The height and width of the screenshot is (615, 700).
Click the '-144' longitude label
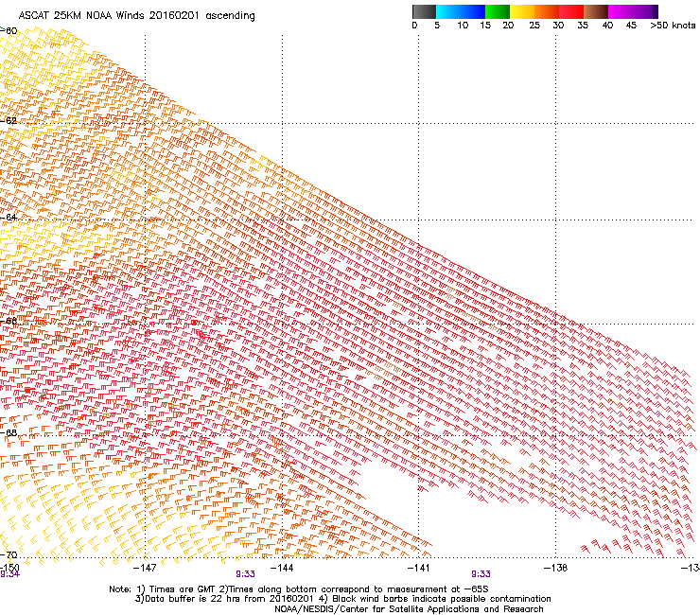coord(282,568)
